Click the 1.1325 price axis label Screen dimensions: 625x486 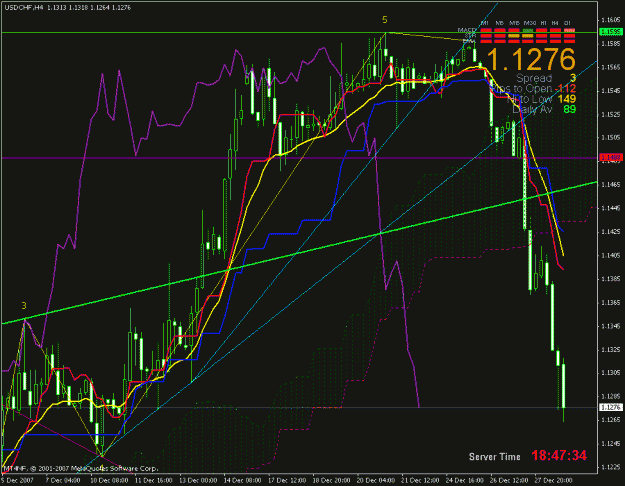click(611, 349)
